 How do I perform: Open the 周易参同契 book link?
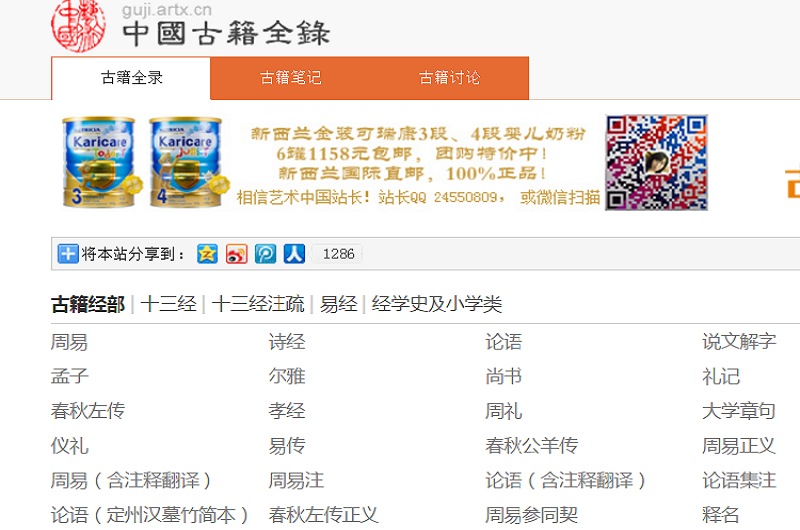(x=531, y=515)
